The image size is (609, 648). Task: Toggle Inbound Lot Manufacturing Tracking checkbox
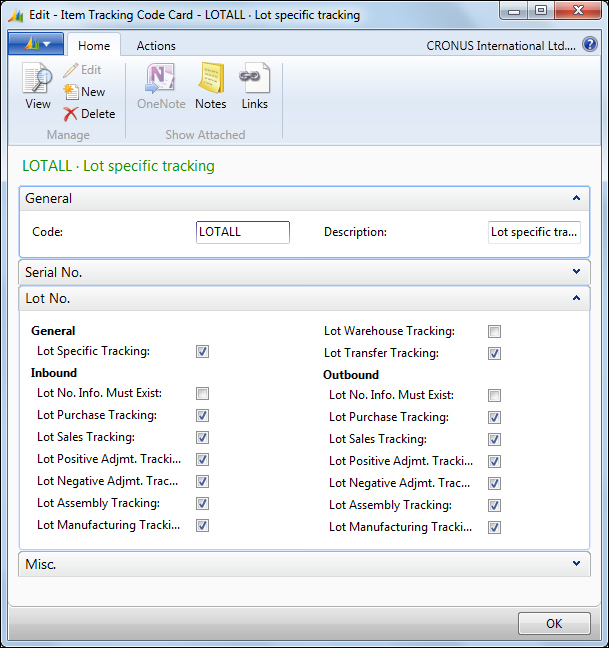[x=202, y=526]
